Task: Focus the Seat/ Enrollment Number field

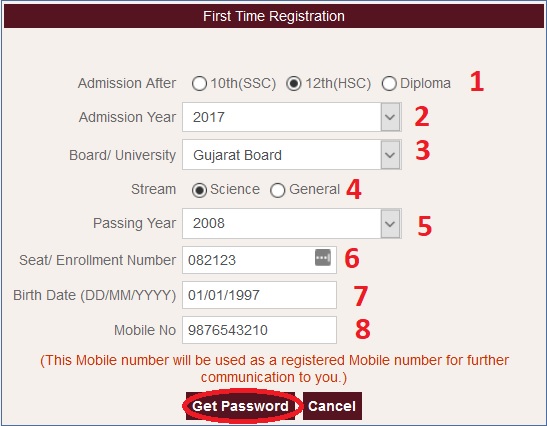Action: (259, 260)
